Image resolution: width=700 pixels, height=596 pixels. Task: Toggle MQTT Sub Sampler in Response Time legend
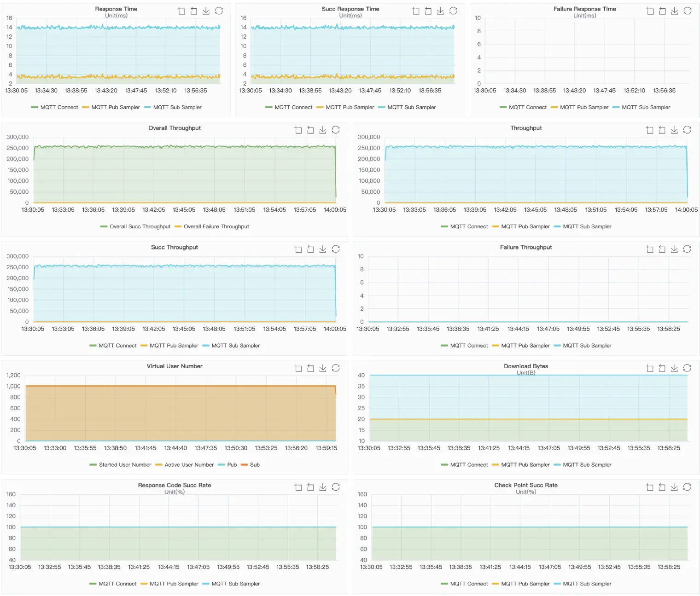(173, 107)
